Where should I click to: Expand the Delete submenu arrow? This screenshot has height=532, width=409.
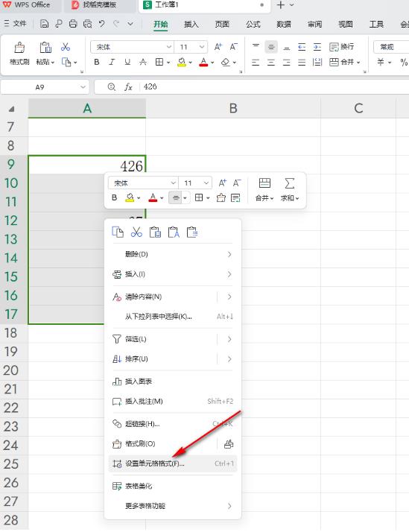click(229, 254)
